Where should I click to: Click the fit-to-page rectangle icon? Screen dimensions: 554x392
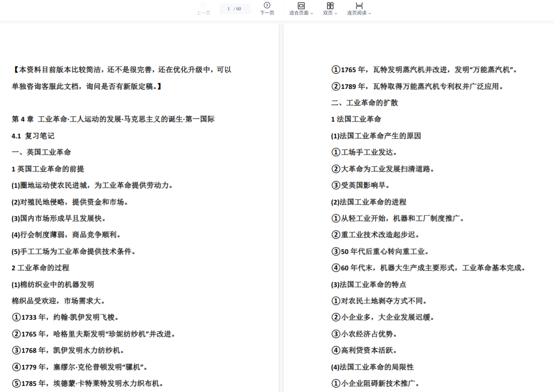pyautogui.click(x=301, y=6)
